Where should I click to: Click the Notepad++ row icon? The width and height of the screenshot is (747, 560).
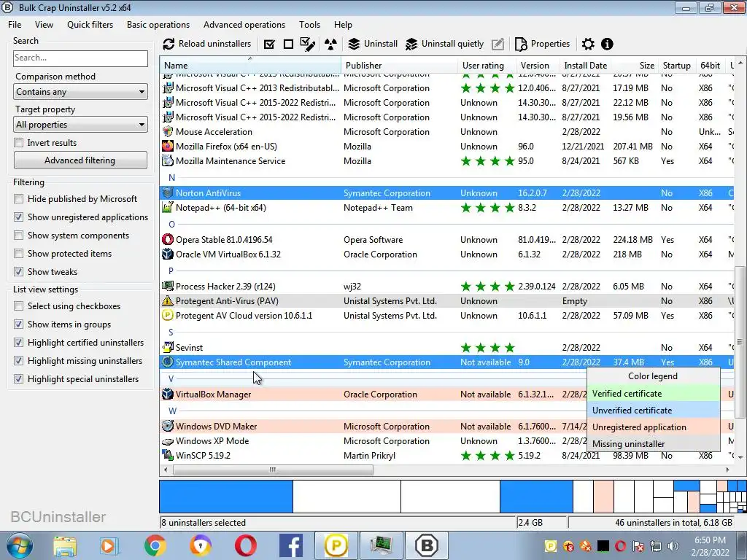pos(168,208)
